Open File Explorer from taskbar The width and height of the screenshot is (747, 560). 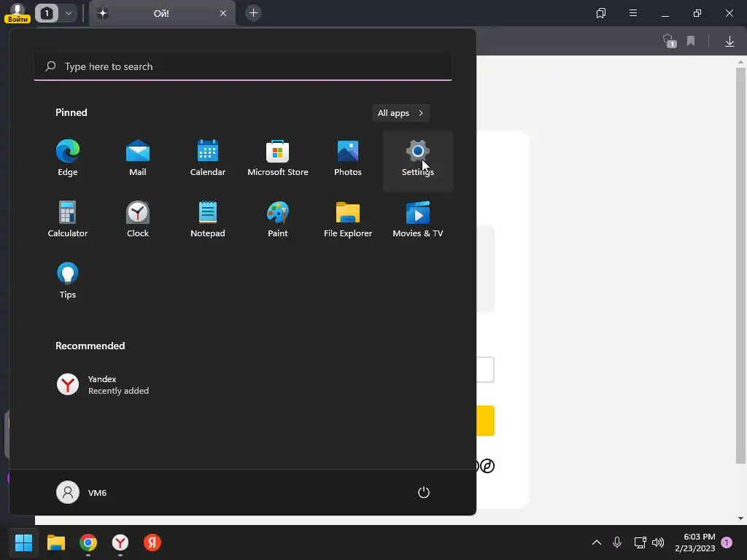point(55,542)
